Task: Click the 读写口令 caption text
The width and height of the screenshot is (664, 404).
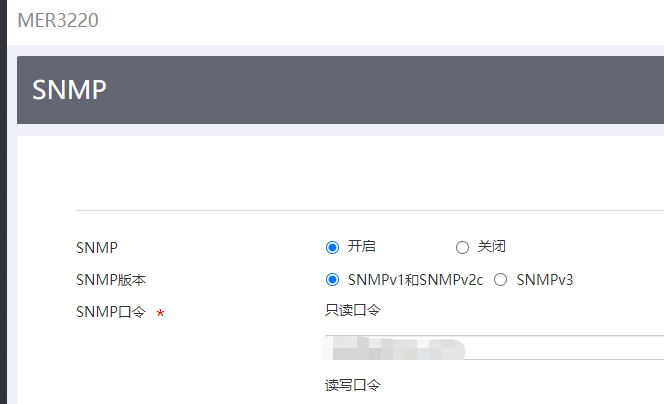Action: pos(352,384)
